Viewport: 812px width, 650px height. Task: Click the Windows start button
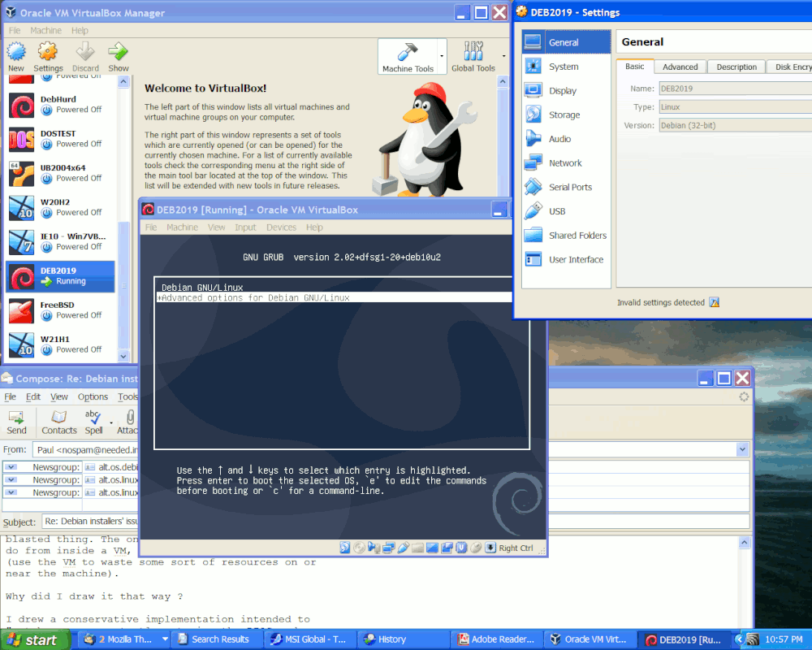click(34, 639)
